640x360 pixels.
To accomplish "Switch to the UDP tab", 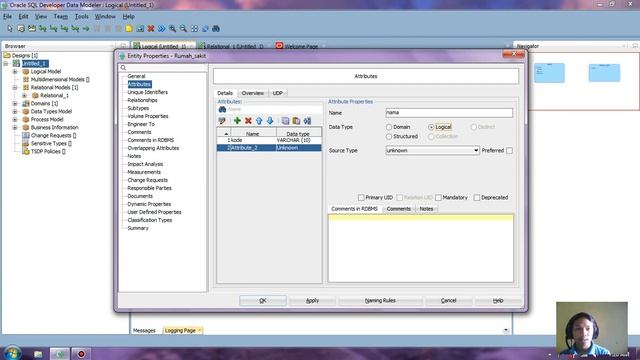I will coord(278,93).
